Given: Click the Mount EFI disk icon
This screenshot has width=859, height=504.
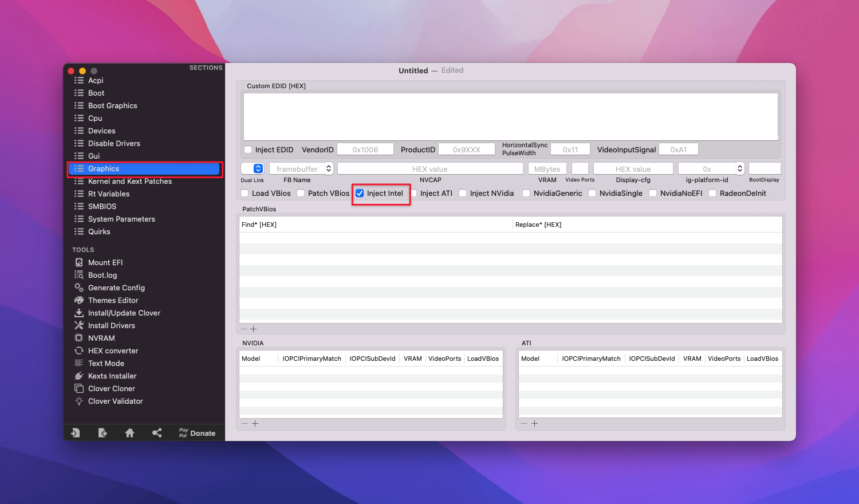Looking at the screenshot, I should tap(79, 262).
